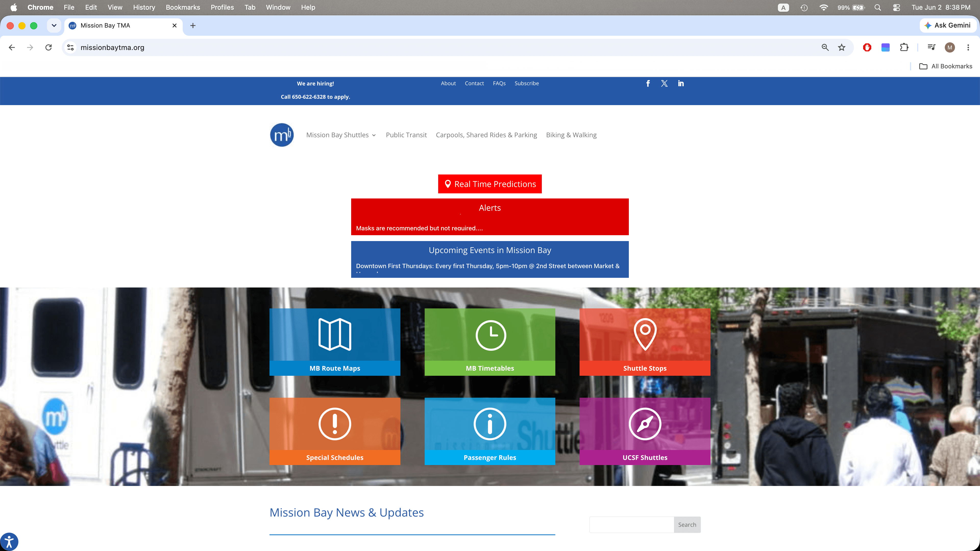Bookmark this page with the star icon
Screen dimensions: 980x551
(841, 47)
